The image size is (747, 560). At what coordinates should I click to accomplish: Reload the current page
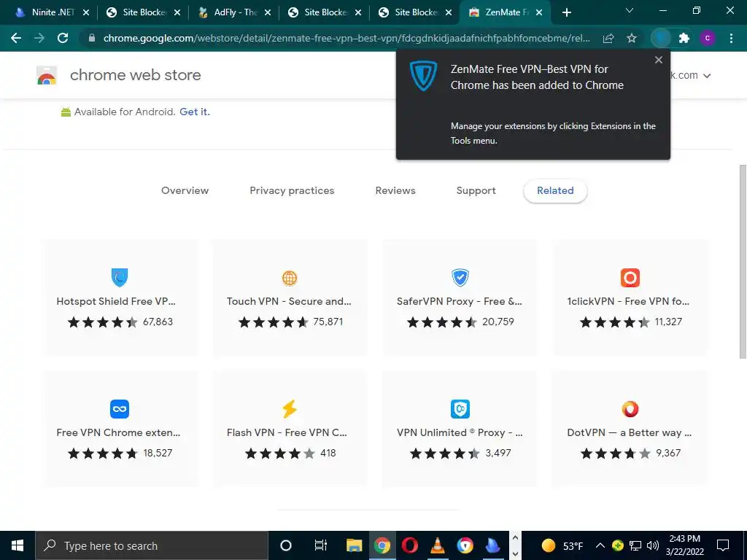coord(63,38)
